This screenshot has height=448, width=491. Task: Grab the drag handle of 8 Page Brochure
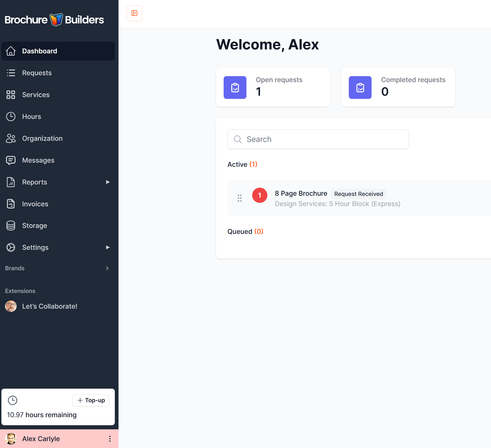click(x=240, y=198)
